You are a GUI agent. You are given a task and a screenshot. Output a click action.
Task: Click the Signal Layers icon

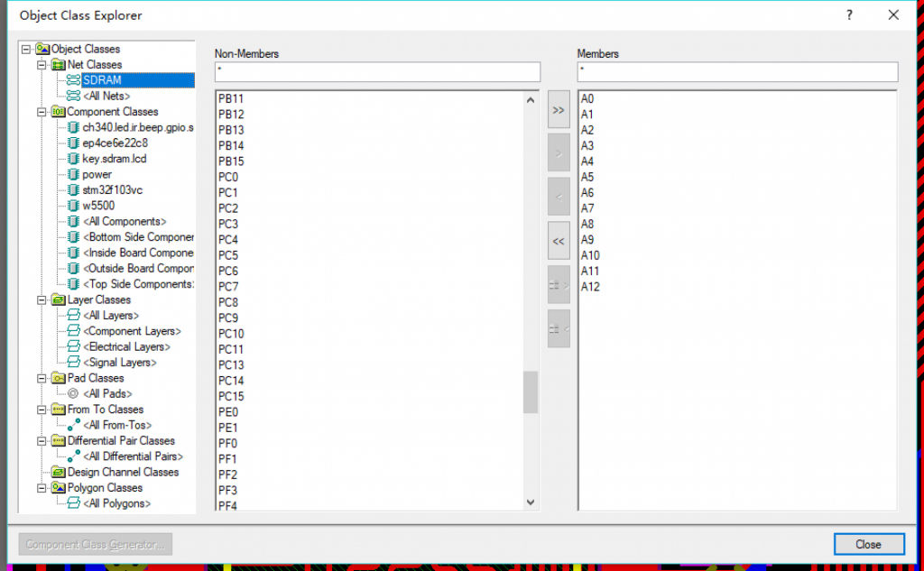(x=74, y=363)
